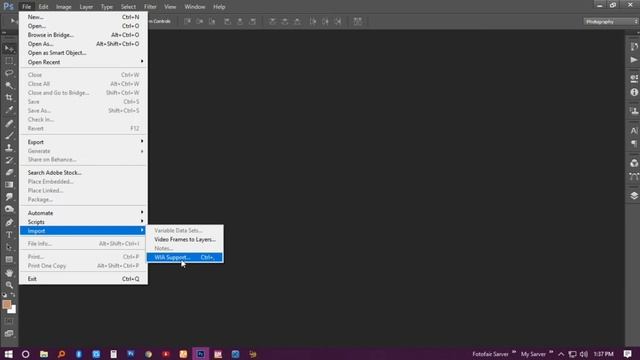Click the background color swatch
640x360 pixels.
click(x=13, y=310)
